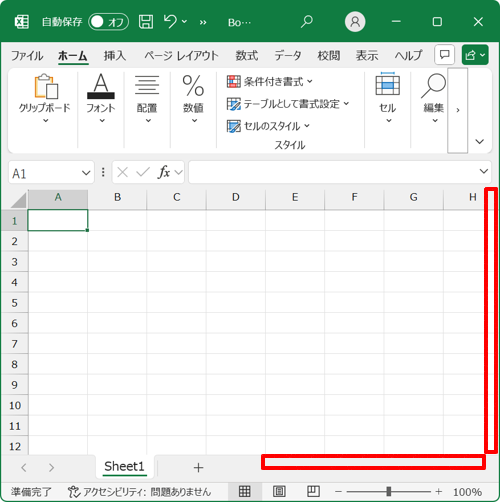Image resolution: width=500 pixels, height=502 pixels.
Task: Open the undo history dropdown arrow
Action: 184,22
